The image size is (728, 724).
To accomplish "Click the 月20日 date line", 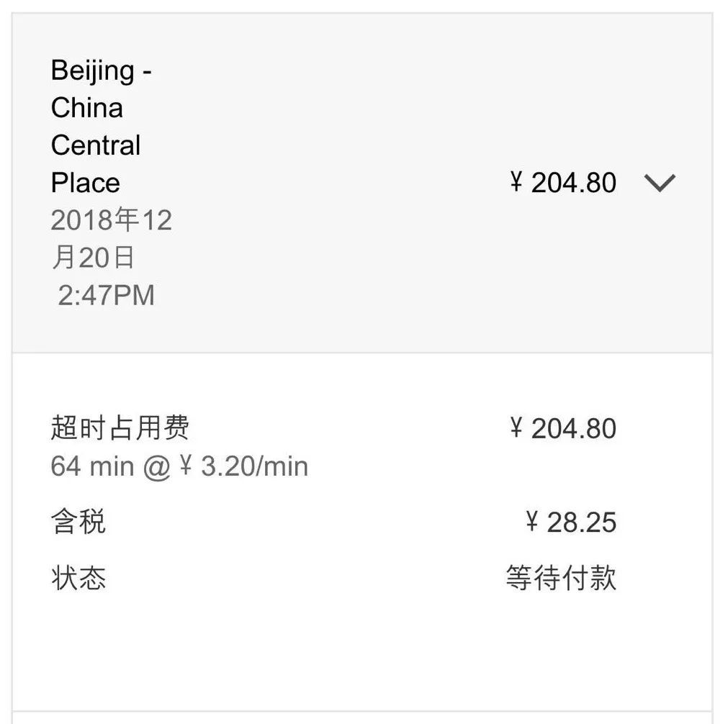I will coord(93,258).
